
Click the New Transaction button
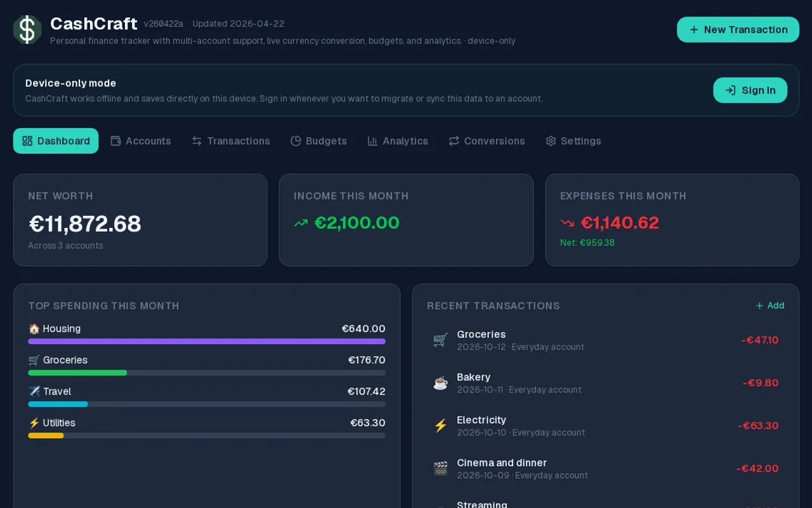click(738, 30)
